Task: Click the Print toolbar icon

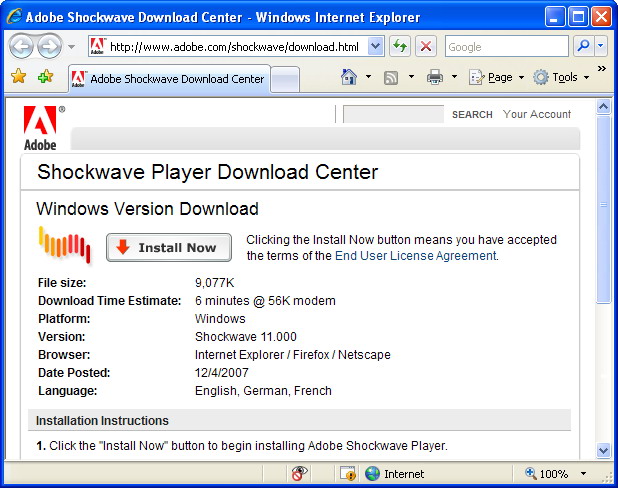Action: point(435,77)
